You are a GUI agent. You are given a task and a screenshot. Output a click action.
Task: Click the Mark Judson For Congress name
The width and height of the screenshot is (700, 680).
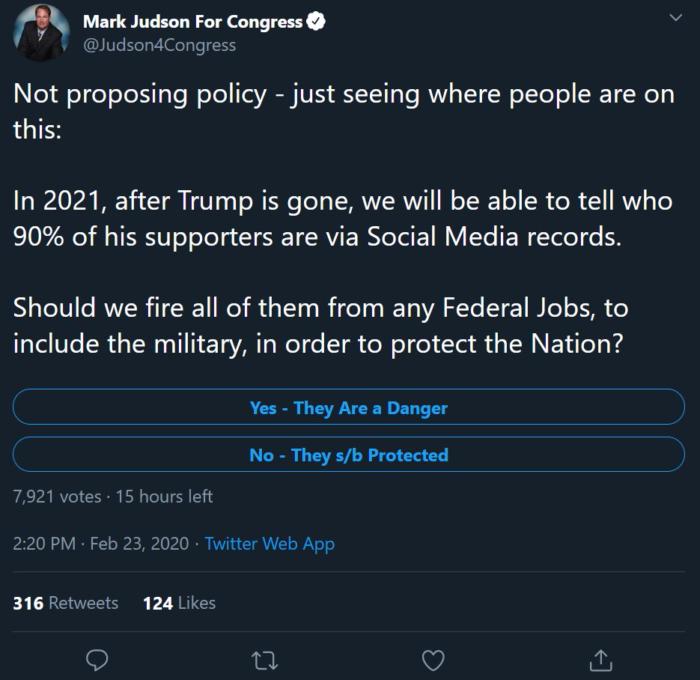pyautogui.click(x=193, y=22)
